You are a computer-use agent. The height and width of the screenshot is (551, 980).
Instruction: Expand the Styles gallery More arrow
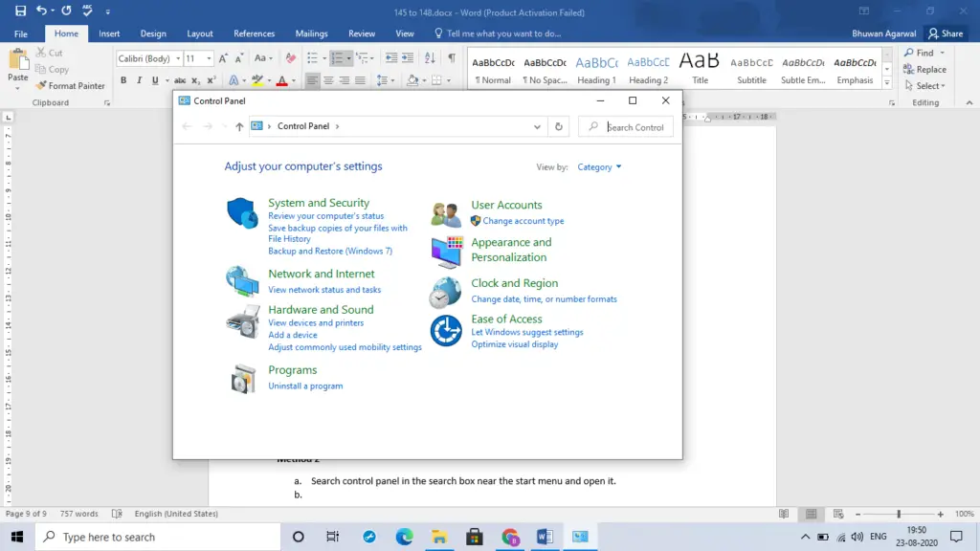tap(887, 83)
